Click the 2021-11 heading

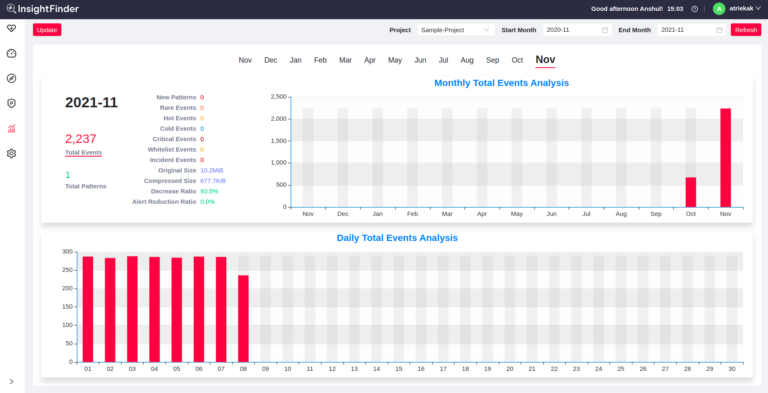point(92,103)
